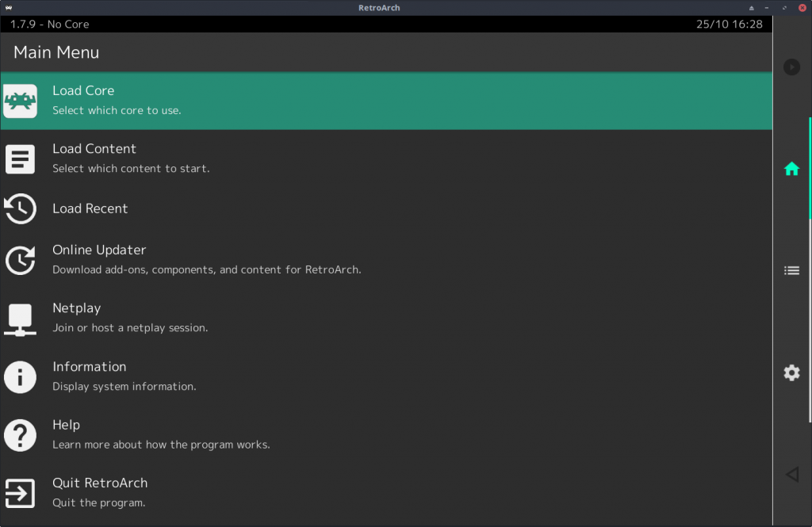This screenshot has width=812, height=527.
Task: Click the Netplay network computer icon
Action: click(x=20, y=319)
